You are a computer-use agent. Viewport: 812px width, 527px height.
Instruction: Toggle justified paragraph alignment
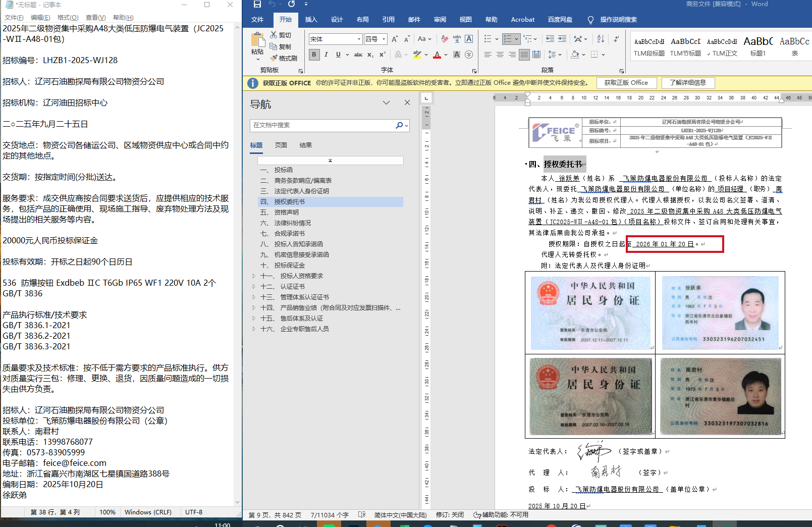tap(524, 55)
